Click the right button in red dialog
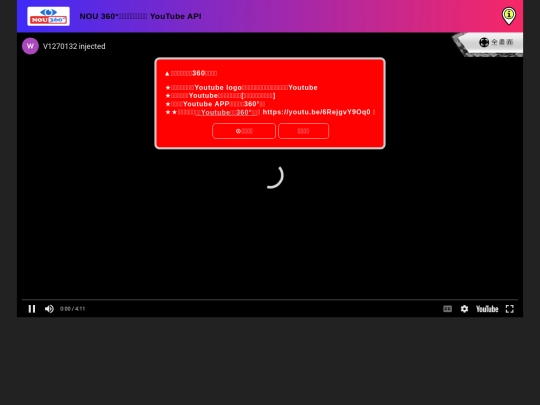Viewport: 540px width, 405px height. pyautogui.click(x=303, y=131)
